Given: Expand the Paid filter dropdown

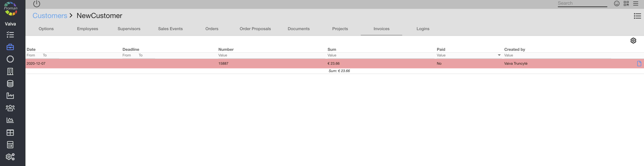Looking at the screenshot, I should pyautogui.click(x=499, y=55).
